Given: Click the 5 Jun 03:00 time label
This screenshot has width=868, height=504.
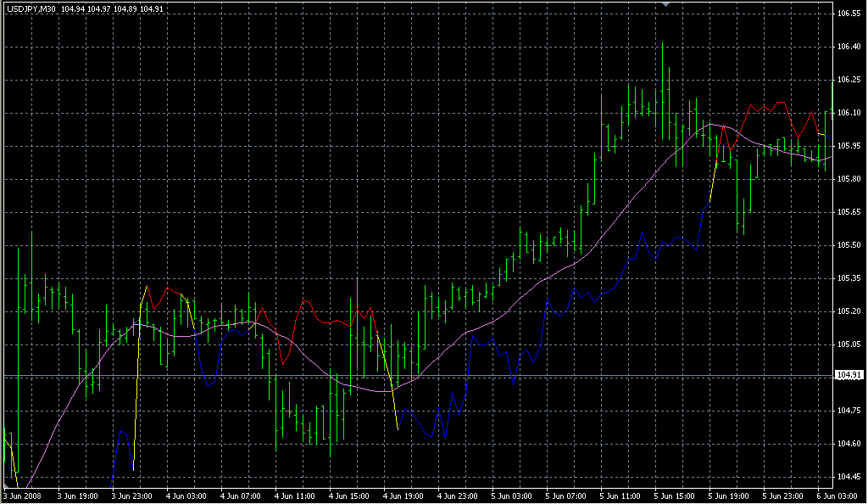Looking at the screenshot, I should (514, 496).
